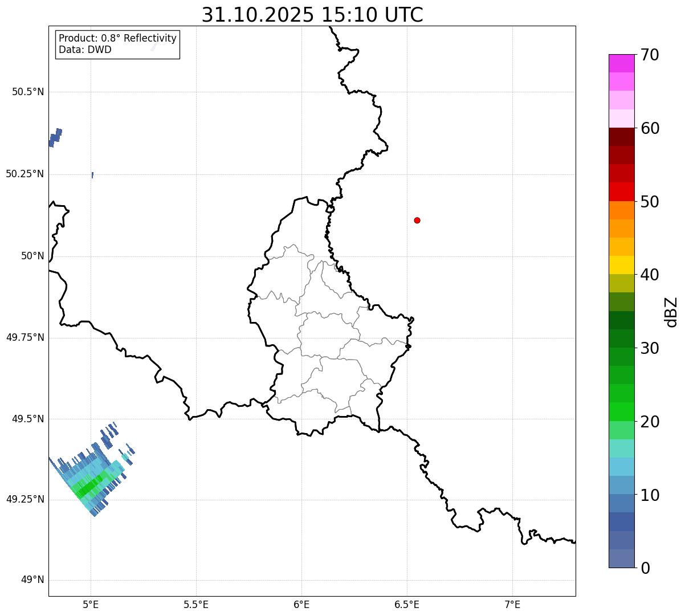
Task: Click the longitude label "6.5°E"
Action: point(407,604)
